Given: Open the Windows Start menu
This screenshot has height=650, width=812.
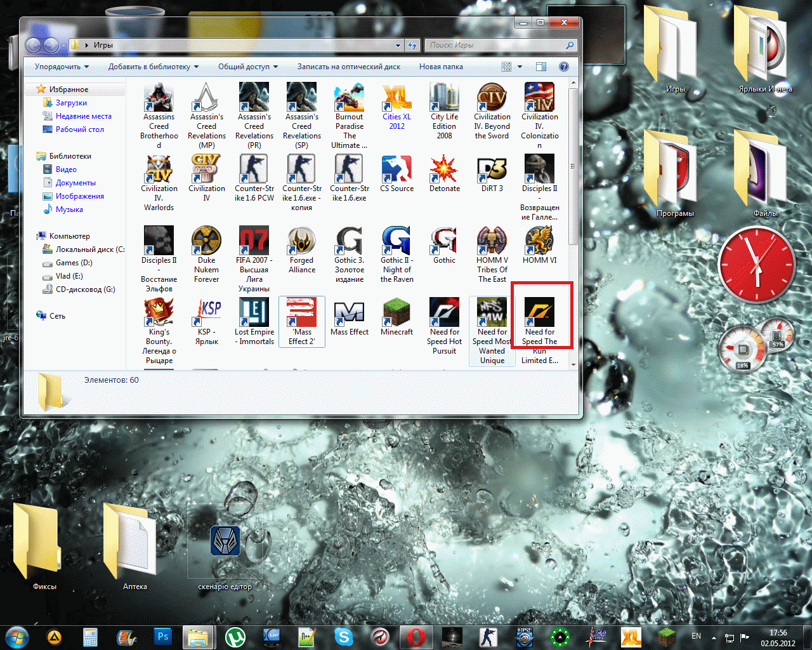Looking at the screenshot, I should [x=17, y=636].
